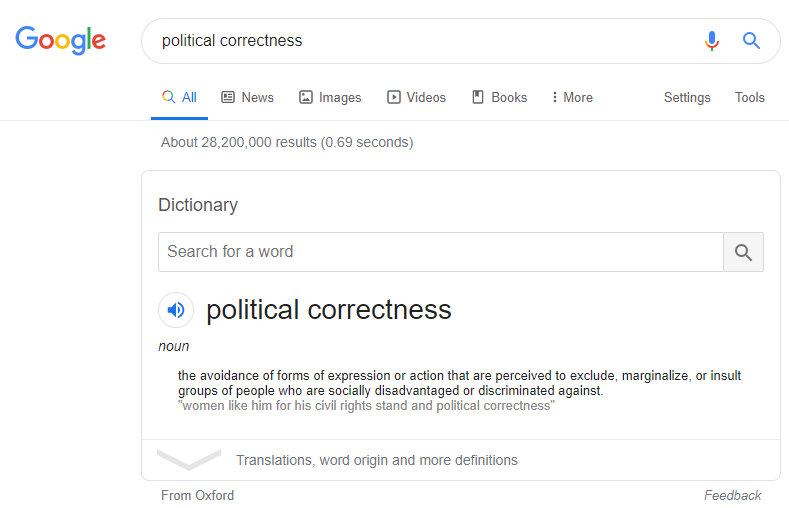Play pronunciation with the speaker icon
Screen dimensions: 789x508
176,310
